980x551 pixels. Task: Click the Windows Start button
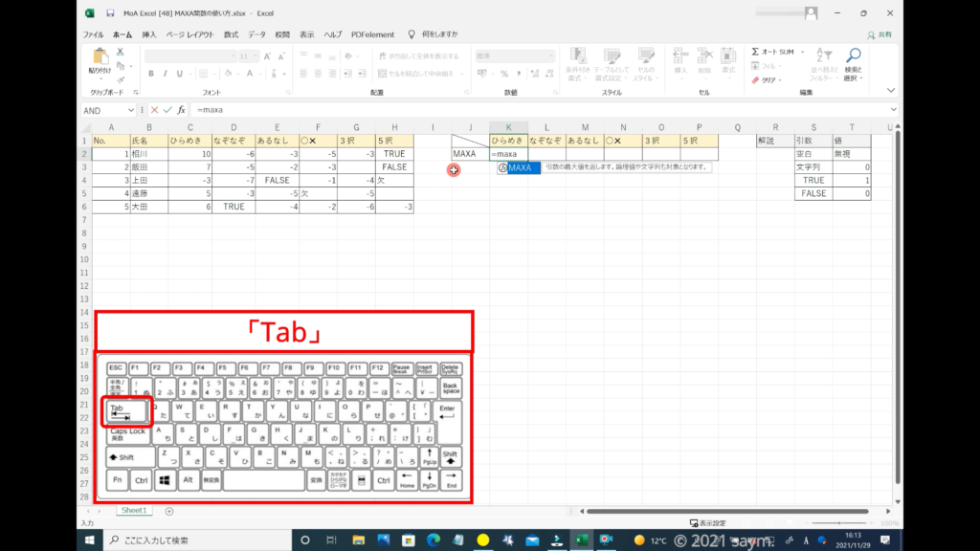tap(90, 540)
